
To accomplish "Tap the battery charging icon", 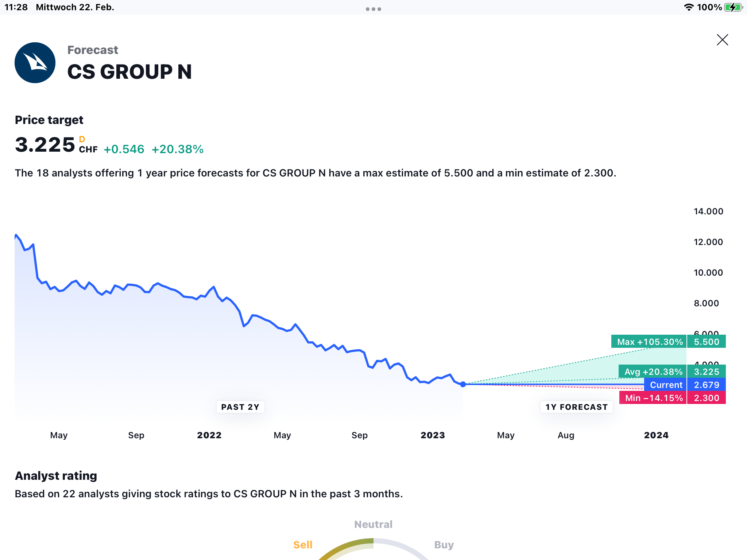I will point(733,7).
